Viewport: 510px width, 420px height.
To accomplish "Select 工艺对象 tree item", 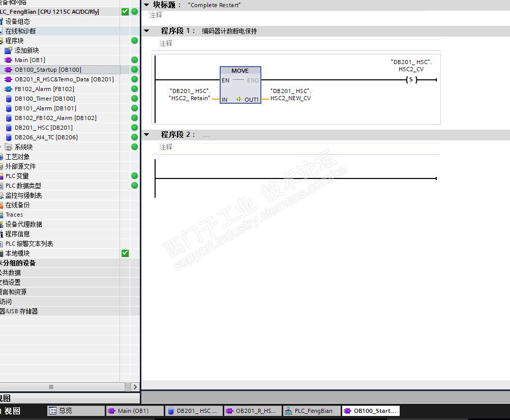I will 18,157.
